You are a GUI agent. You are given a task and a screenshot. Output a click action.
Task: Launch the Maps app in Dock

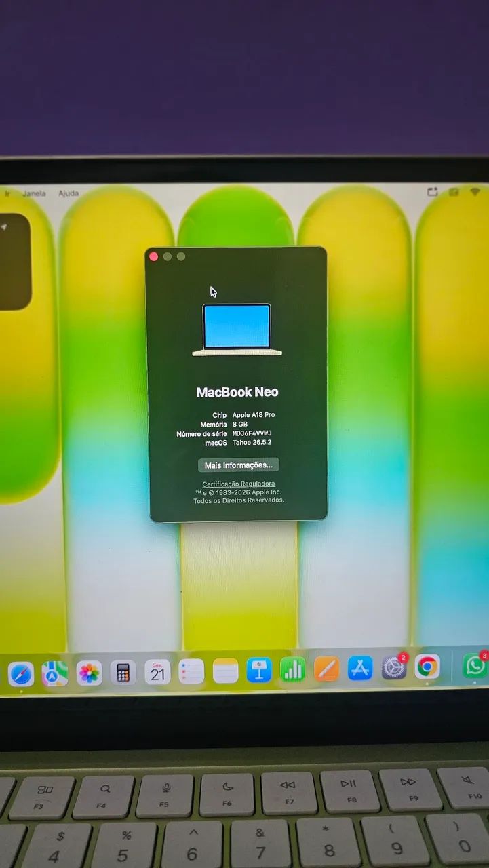(55, 673)
